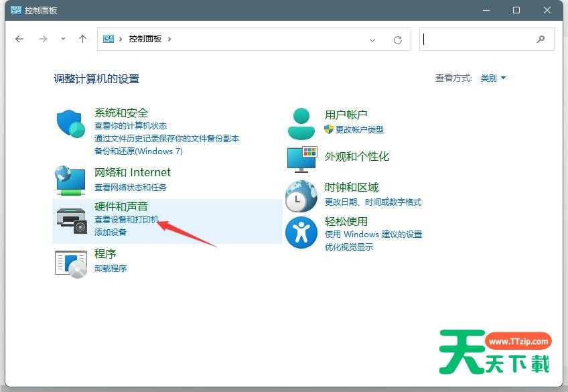The width and height of the screenshot is (568, 392).
Task: Navigate up one level with up arrow
Action: click(83, 39)
